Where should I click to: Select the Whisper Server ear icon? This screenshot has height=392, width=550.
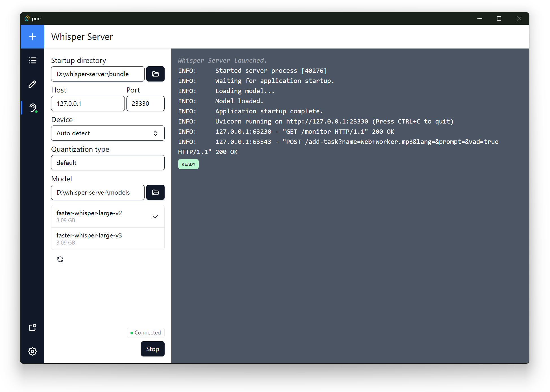pyautogui.click(x=33, y=108)
